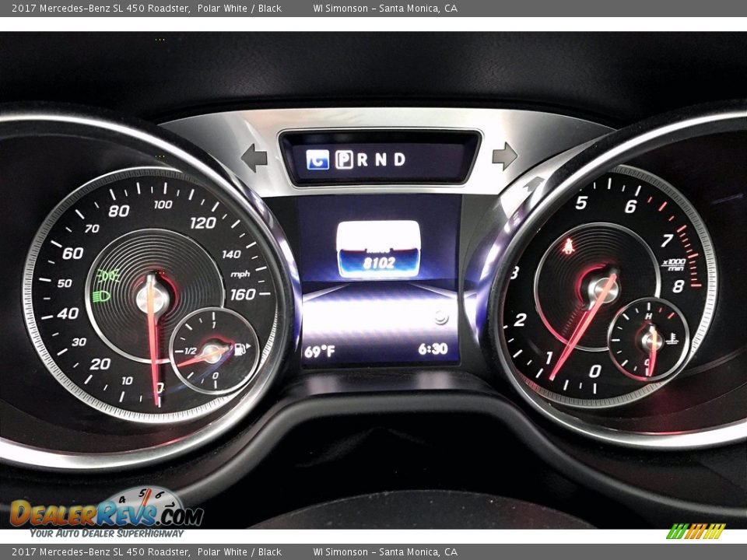This screenshot has height=560, width=747.
Task: Click top caption "Polar White / Black"
Action: tap(239, 8)
